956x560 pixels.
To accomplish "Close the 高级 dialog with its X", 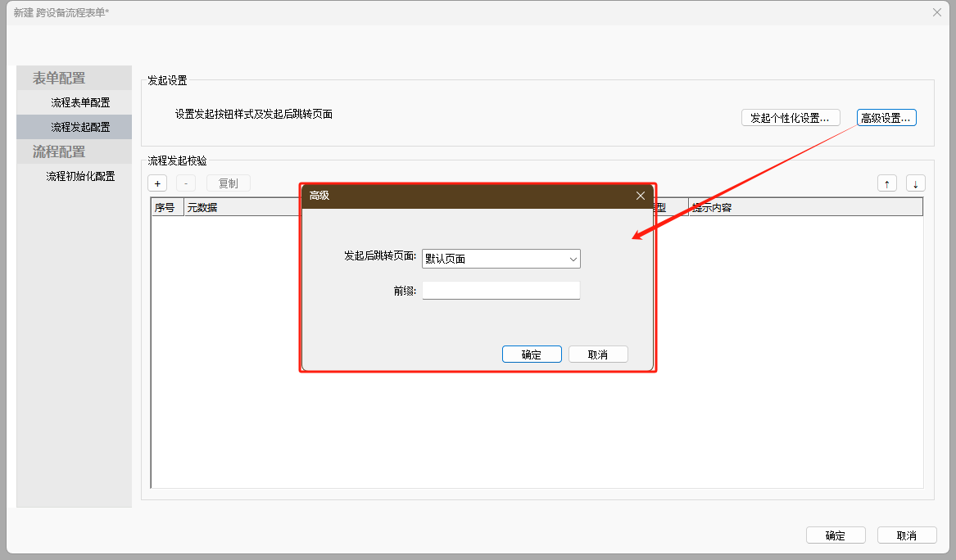I will tap(641, 196).
